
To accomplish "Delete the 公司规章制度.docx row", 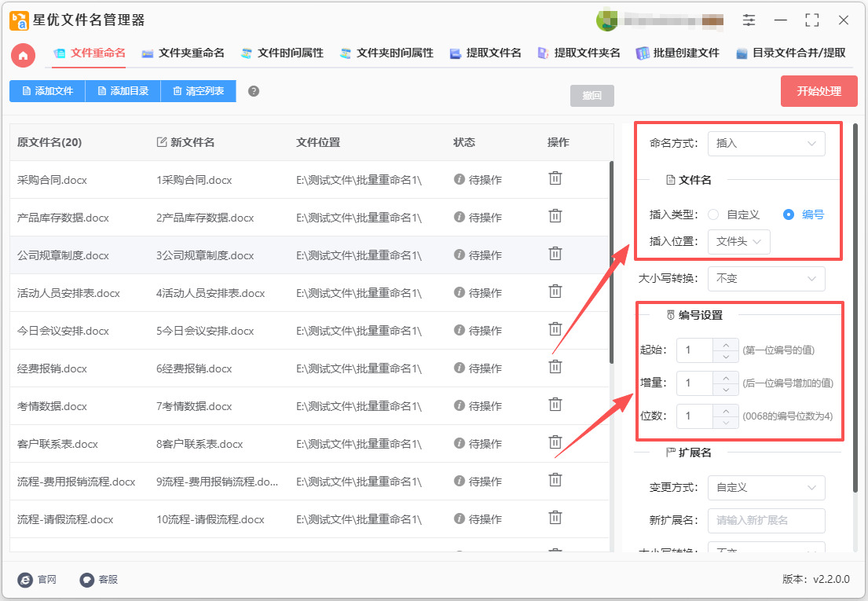I will 555,254.
